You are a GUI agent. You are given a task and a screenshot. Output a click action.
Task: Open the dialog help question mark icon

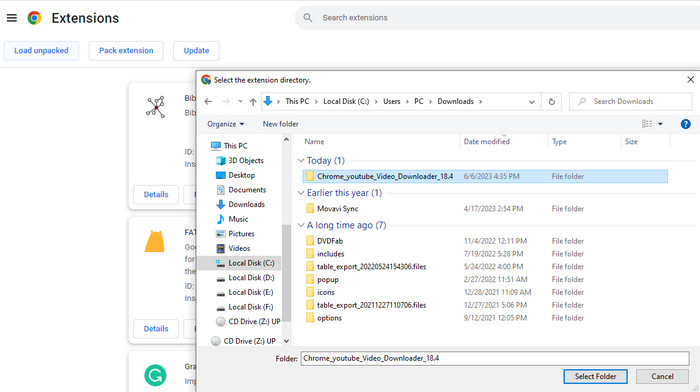pos(686,124)
